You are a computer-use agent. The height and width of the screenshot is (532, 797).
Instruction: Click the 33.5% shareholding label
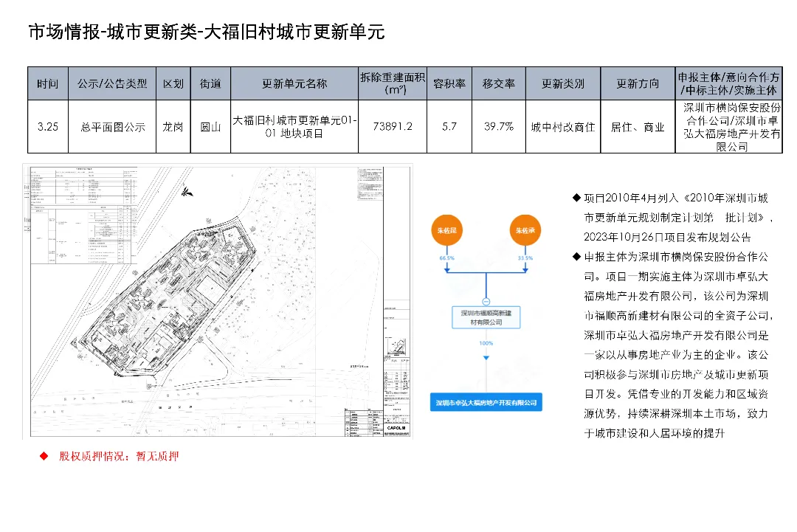tap(525, 258)
